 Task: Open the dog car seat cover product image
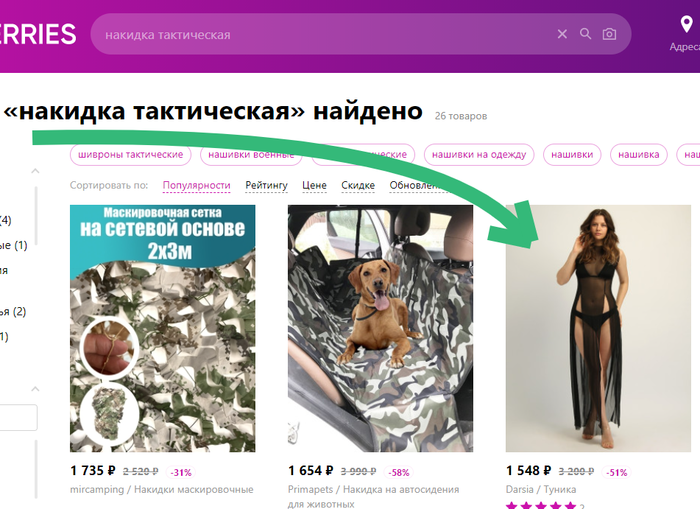click(380, 328)
